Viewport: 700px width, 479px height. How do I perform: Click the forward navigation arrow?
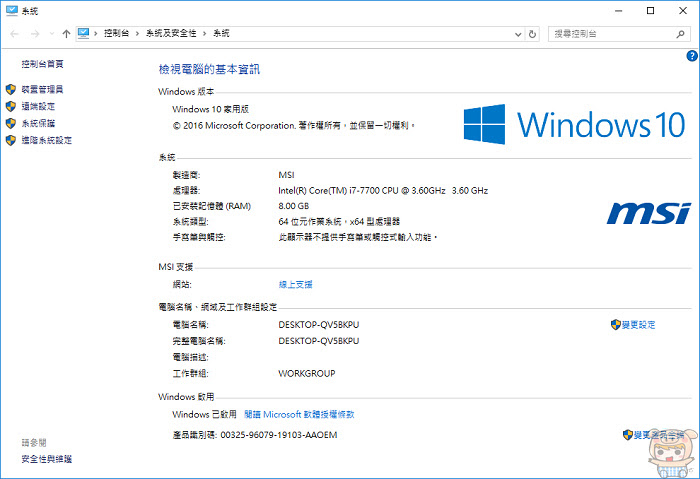(35, 34)
